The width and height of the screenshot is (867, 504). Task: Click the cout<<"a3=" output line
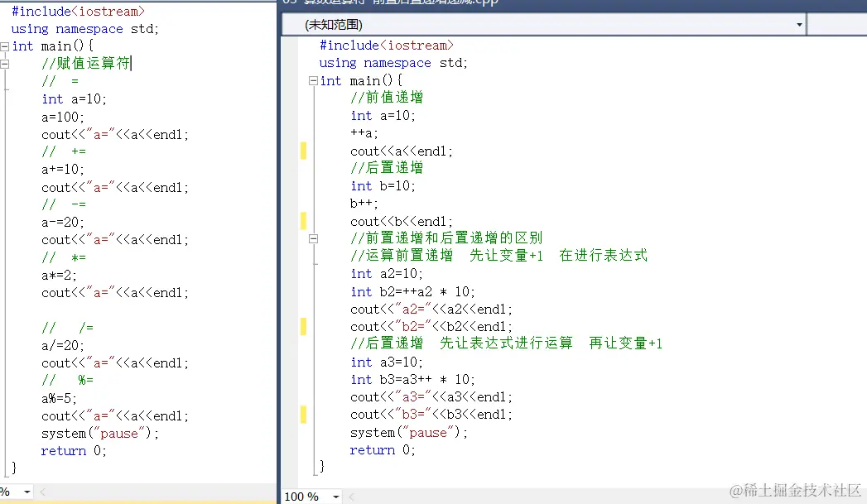pos(431,396)
